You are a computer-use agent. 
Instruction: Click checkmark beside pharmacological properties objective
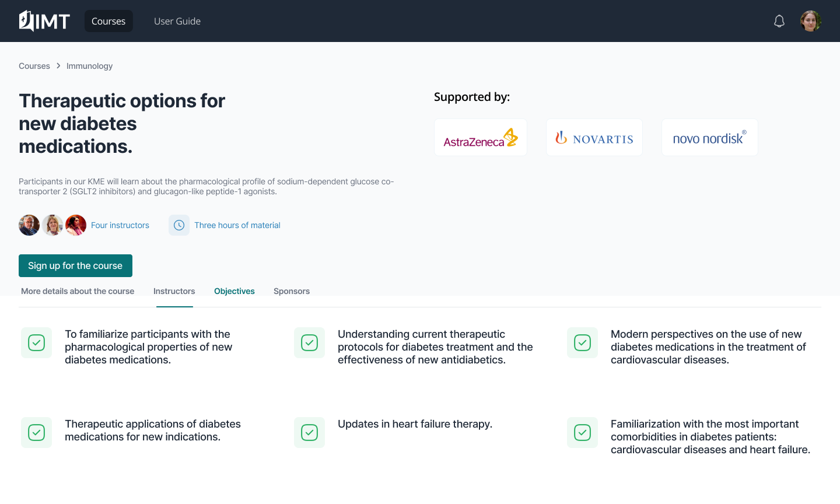tap(37, 342)
